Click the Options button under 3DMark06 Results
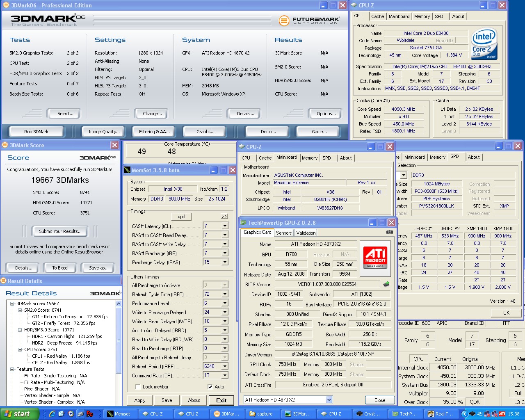The height and width of the screenshot is (420, 525). coord(326,114)
